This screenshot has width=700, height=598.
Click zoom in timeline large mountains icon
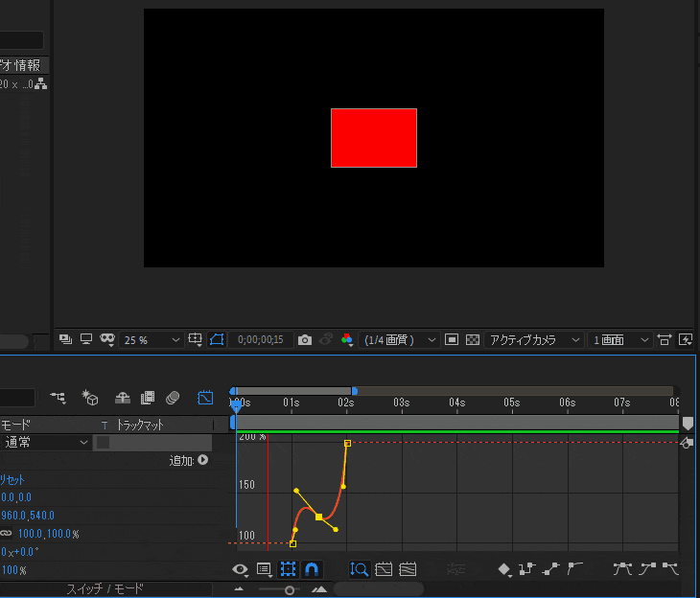pyautogui.click(x=319, y=589)
